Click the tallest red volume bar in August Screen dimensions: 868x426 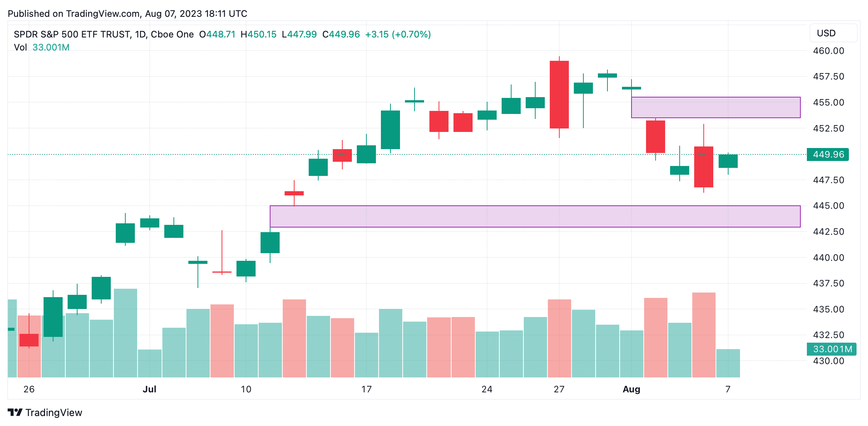tap(704, 335)
